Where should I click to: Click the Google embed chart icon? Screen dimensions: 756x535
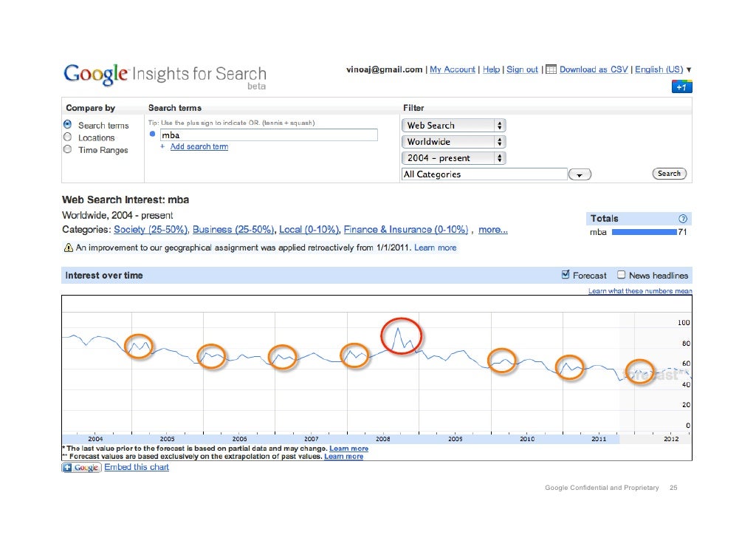pos(81,468)
